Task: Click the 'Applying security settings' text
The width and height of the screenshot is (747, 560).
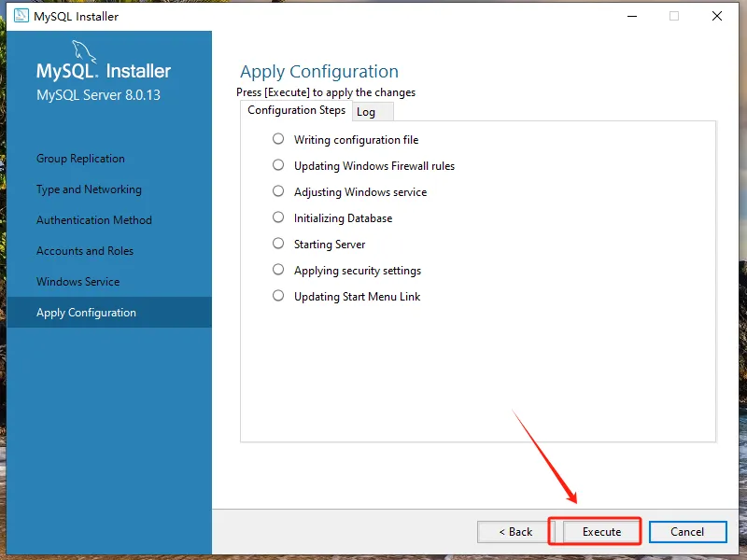Action: (358, 271)
